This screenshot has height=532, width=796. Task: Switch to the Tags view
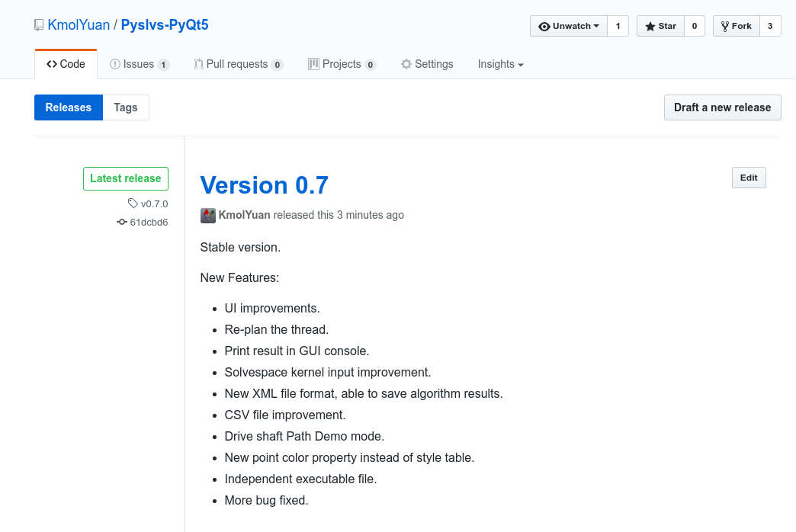coord(126,107)
